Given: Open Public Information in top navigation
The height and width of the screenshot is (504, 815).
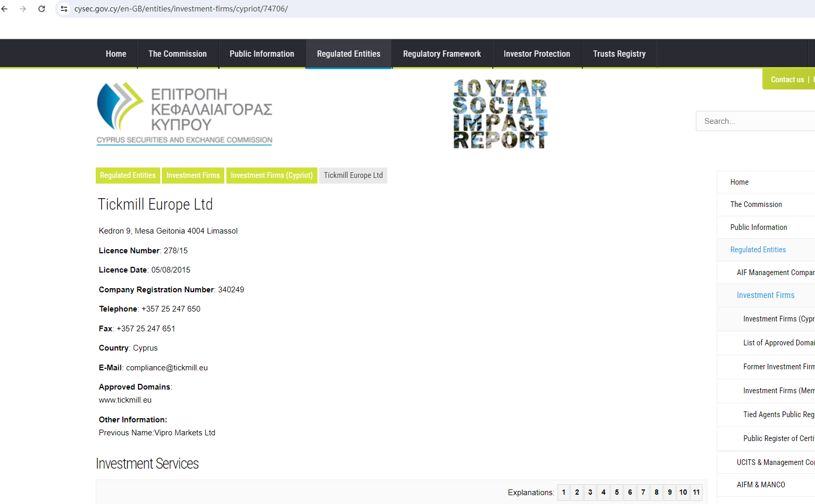Looking at the screenshot, I should (262, 54).
